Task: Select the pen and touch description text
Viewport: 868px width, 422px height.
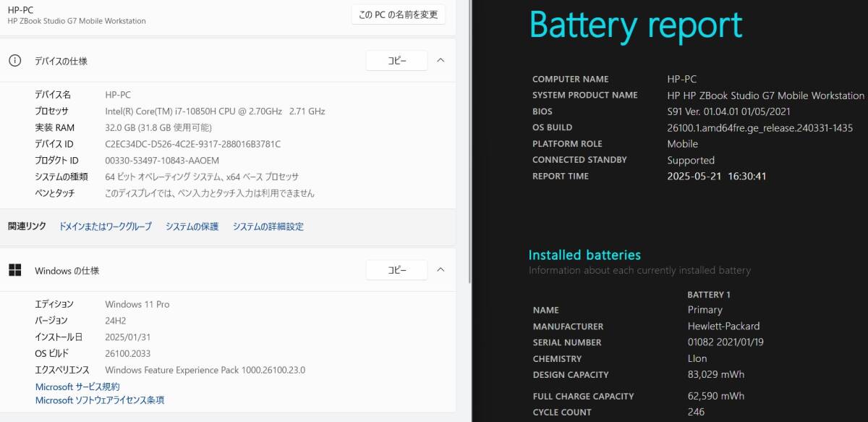Action: [210, 193]
